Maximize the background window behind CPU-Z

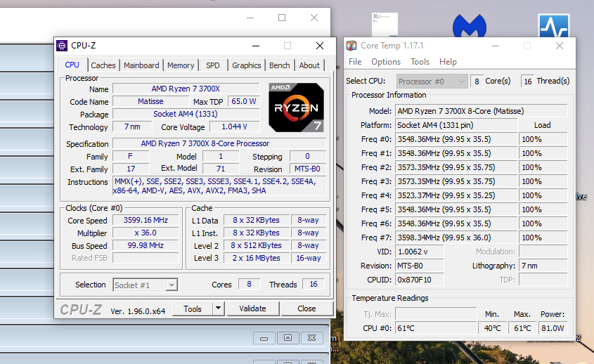282,18
